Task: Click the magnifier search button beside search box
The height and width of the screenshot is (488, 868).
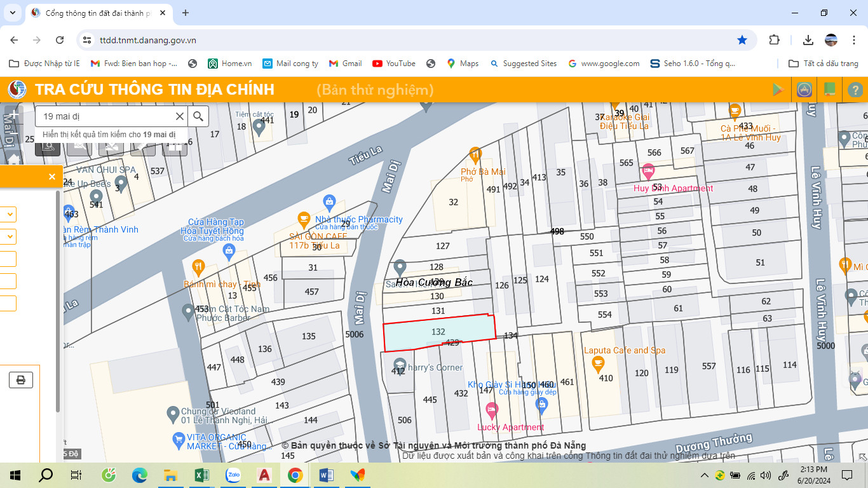Action: pyautogui.click(x=198, y=116)
